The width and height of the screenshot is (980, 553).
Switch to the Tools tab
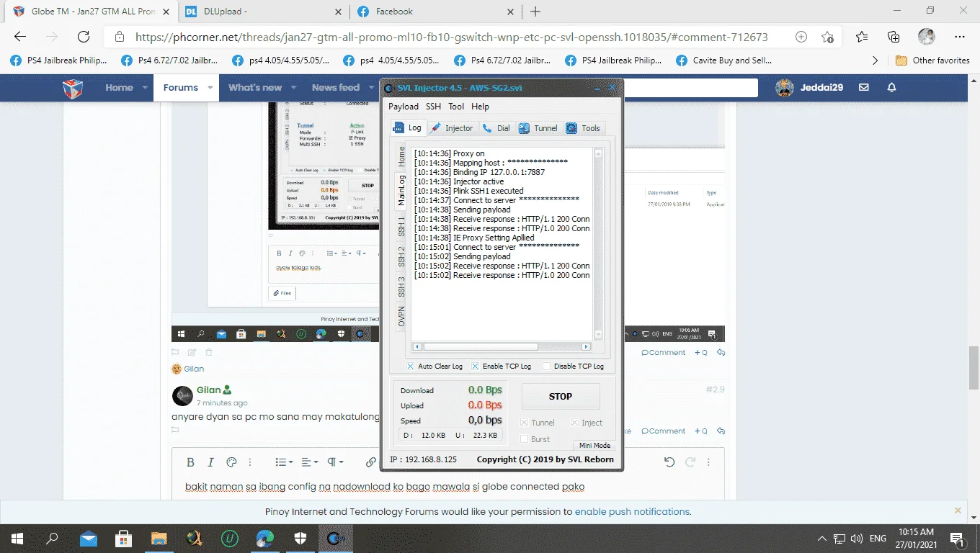point(584,128)
